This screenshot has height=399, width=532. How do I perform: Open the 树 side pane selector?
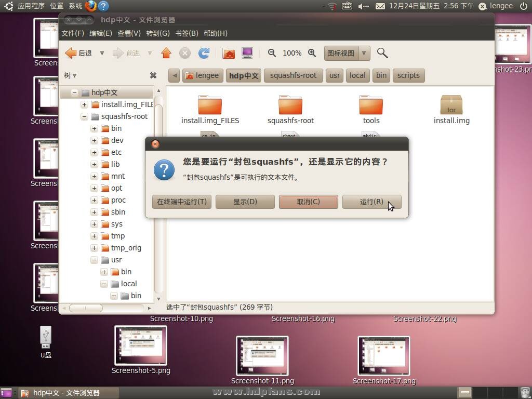pos(70,75)
